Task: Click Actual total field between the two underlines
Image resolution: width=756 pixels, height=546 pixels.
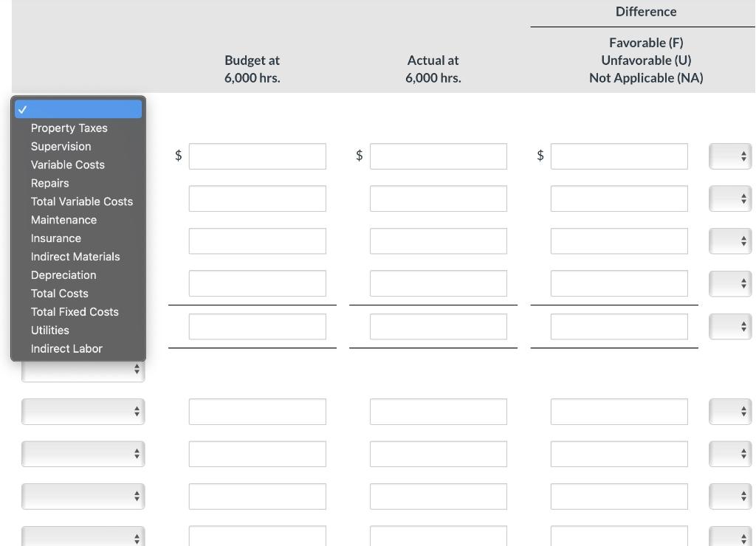Action: (439, 327)
